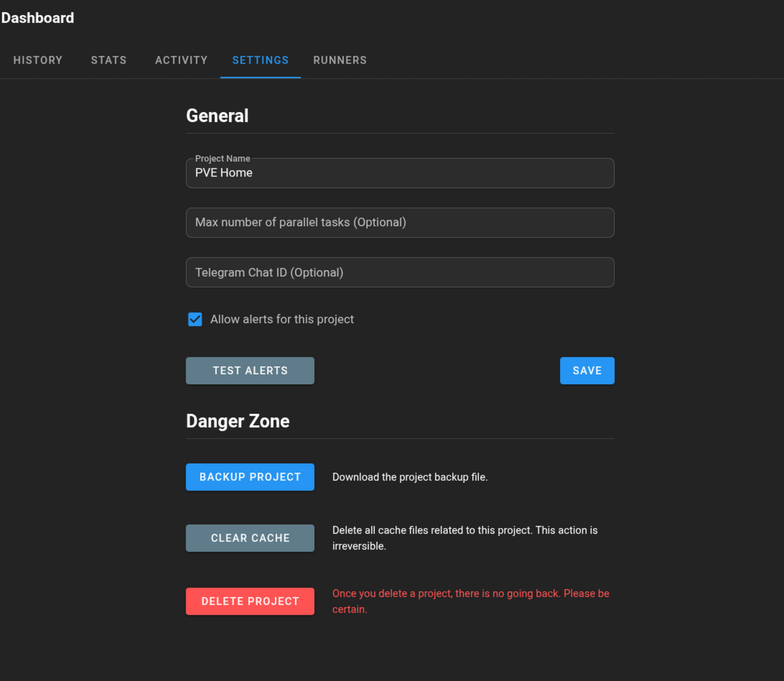Click the General section heading
This screenshot has height=681, width=784.
point(217,116)
